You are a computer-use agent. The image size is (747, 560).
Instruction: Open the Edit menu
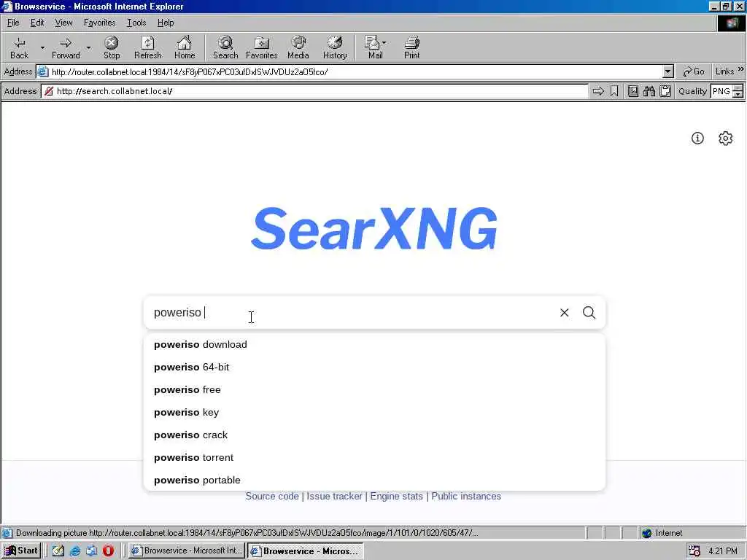[x=37, y=23]
